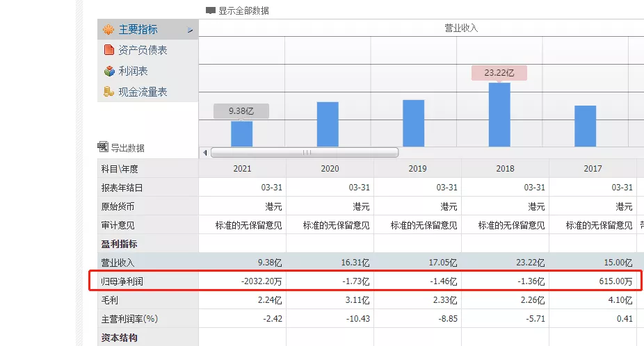Viewport: 644px width, 346px height.
Task: Click the 主要指标 orange flower icon
Action: click(108, 30)
